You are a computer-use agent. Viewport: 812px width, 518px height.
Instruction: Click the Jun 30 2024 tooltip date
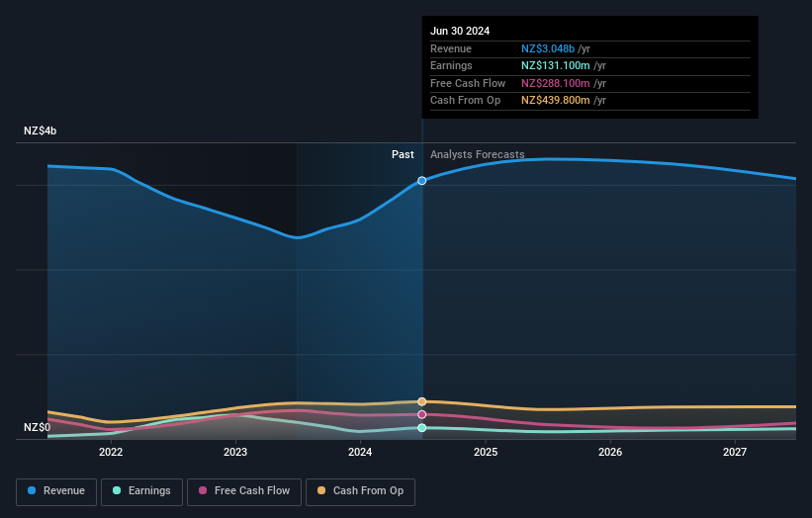tap(460, 31)
